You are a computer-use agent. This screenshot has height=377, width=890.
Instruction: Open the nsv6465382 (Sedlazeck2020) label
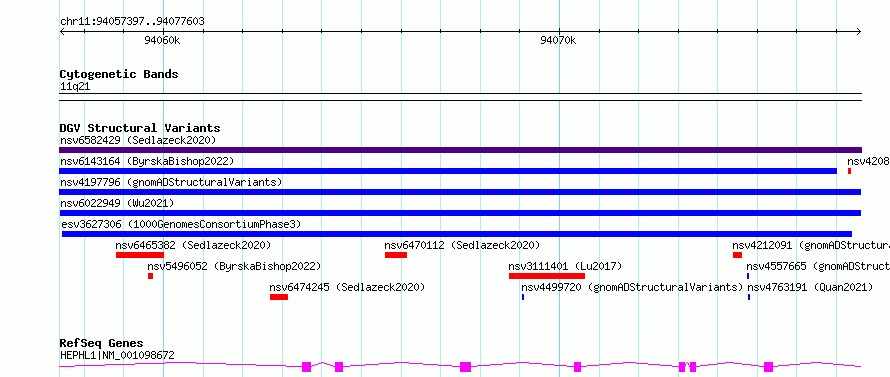193,245
